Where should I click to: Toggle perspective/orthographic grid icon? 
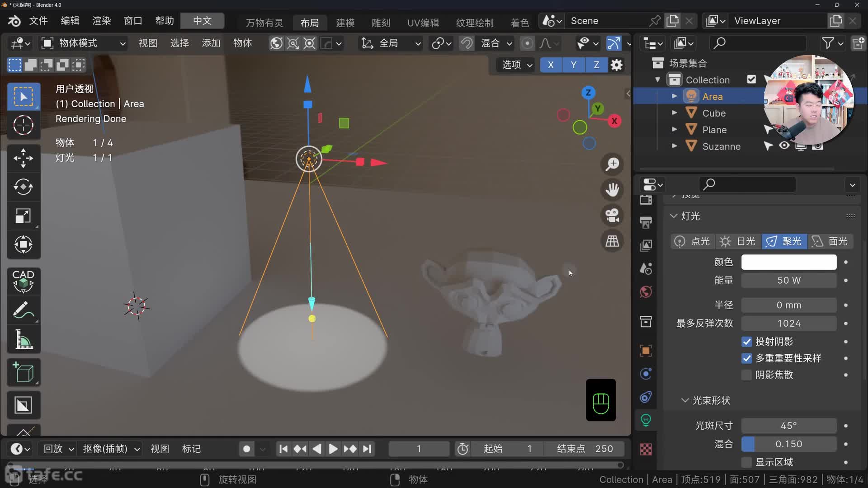(x=612, y=241)
